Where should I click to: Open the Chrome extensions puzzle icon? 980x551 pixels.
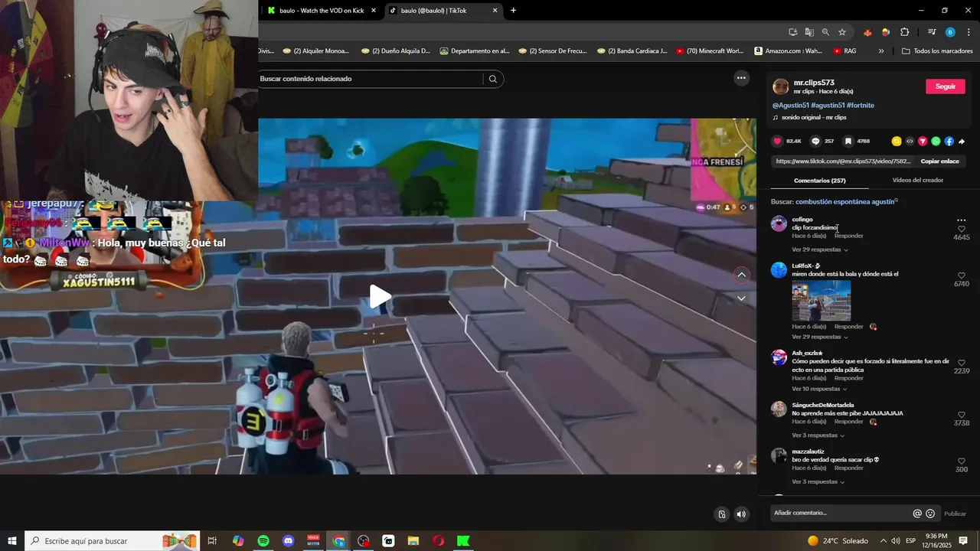904,32
